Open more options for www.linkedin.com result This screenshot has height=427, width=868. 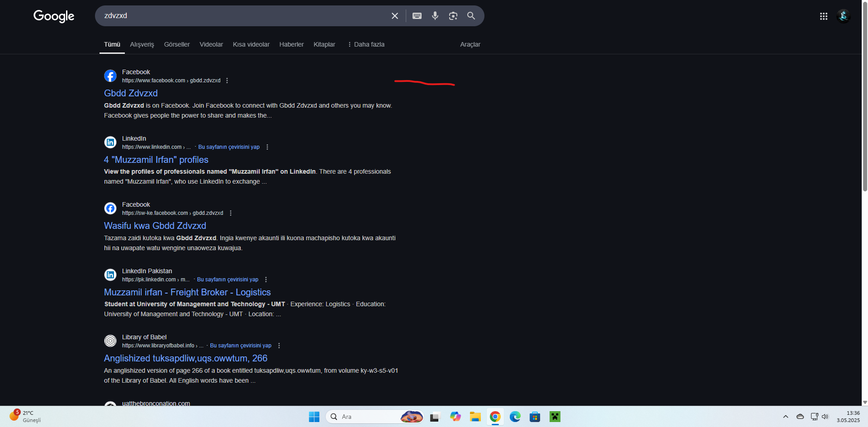267,147
